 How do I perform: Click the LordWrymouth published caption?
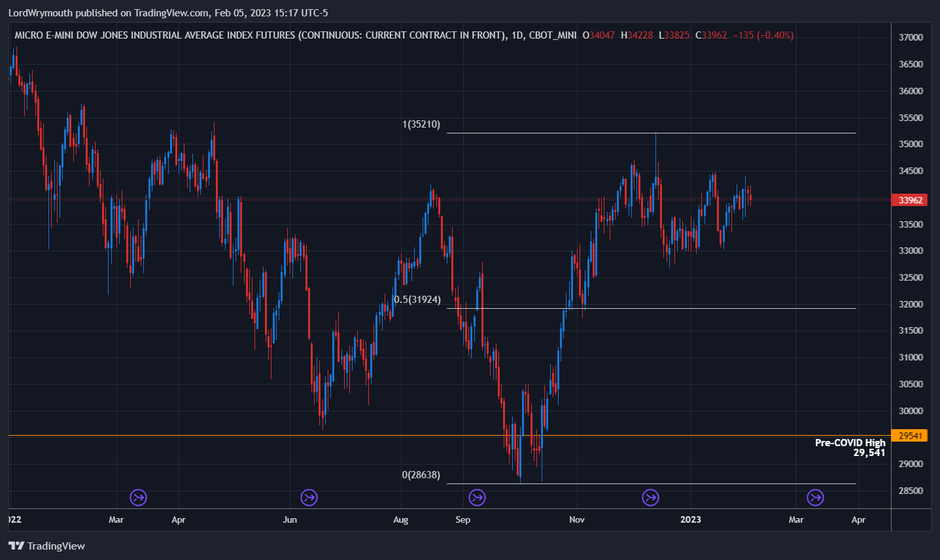click(168, 13)
